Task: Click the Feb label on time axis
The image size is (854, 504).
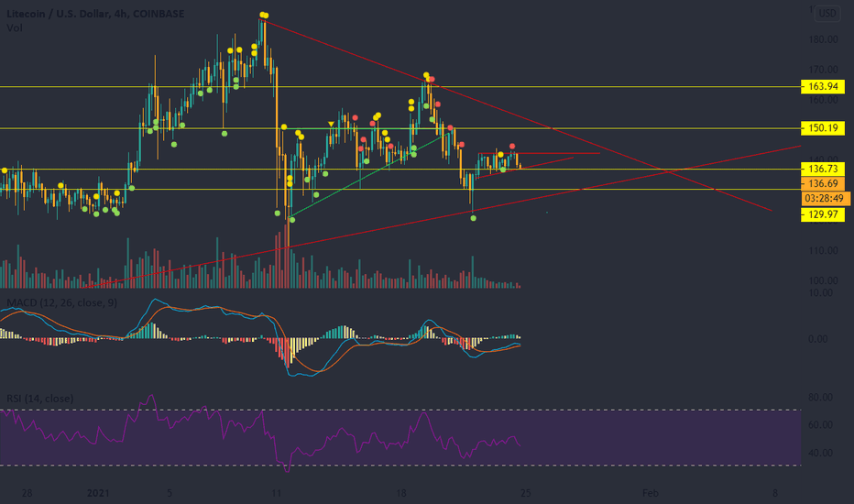Action: coord(651,493)
